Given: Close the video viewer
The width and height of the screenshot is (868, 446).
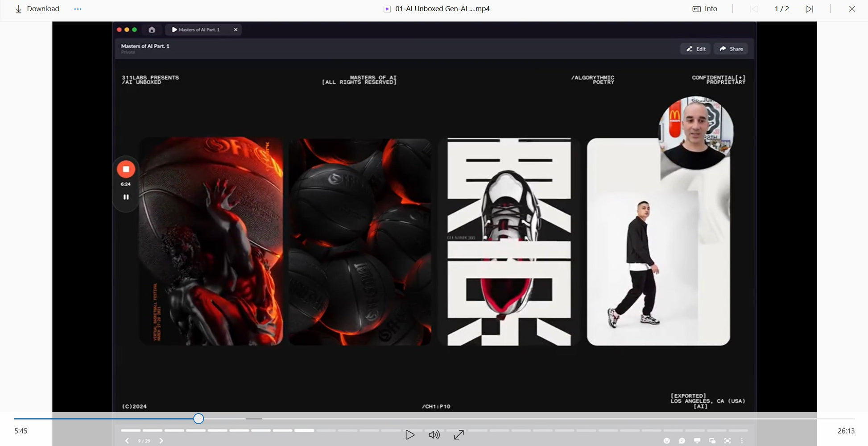Looking at the screenshot, I should click(851, 9).
